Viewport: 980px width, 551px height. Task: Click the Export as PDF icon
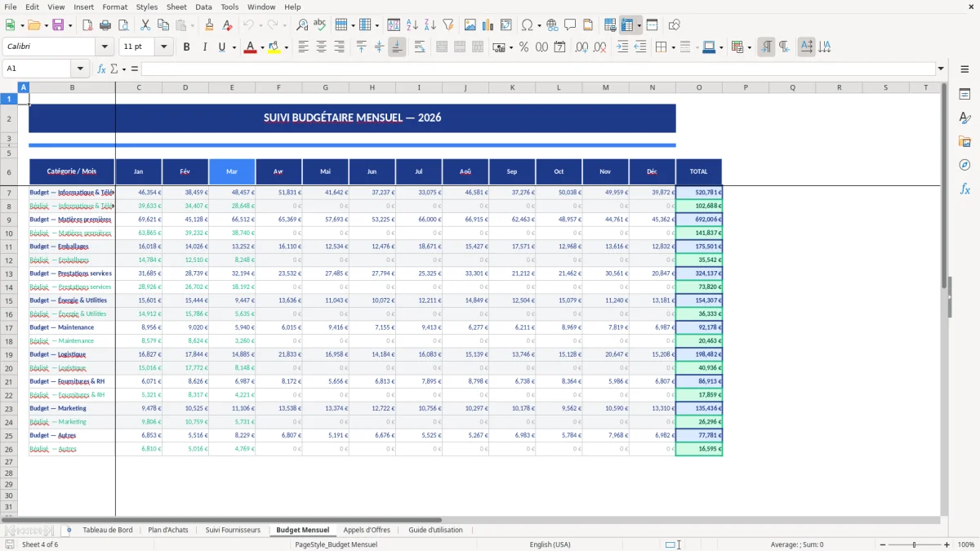[x=87, y=25]
